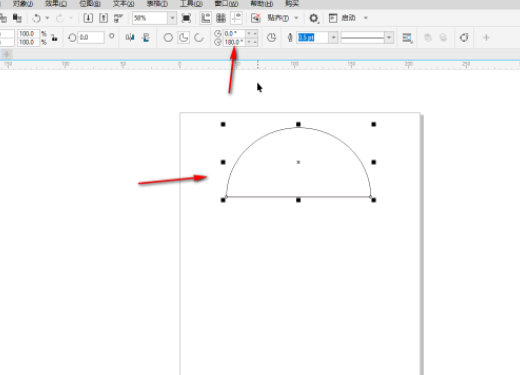Open the 位图 menu

(x=90, y=4)
